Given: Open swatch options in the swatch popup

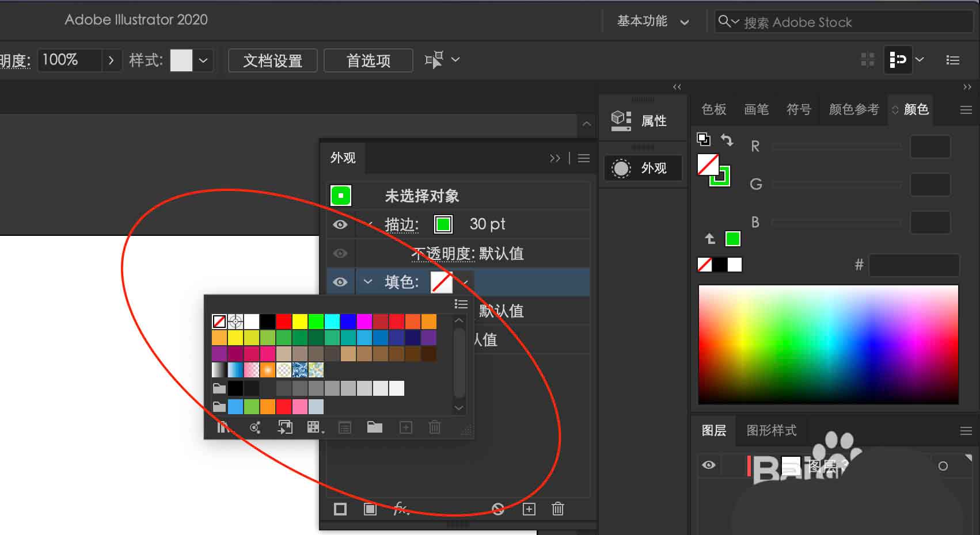Looking at the screenshot, I should tap(345, 427).
